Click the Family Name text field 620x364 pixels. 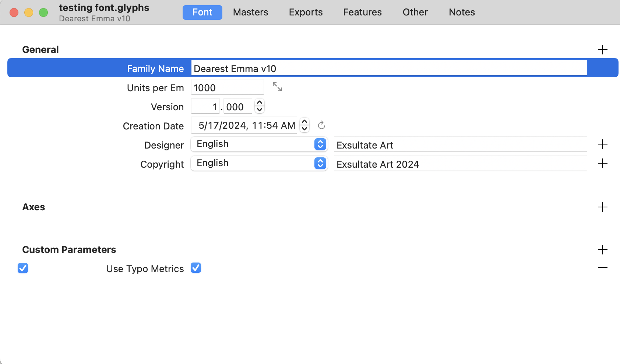(388, 68)
